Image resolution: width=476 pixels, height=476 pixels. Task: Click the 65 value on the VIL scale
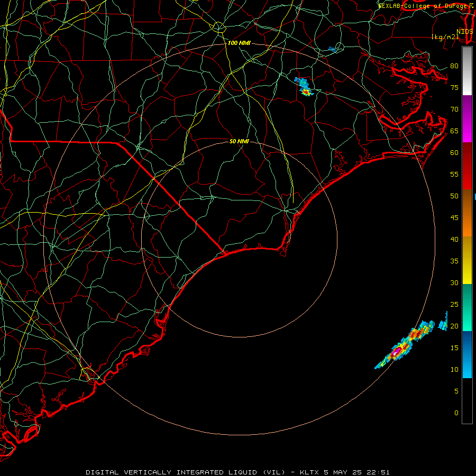click(454, 131)
